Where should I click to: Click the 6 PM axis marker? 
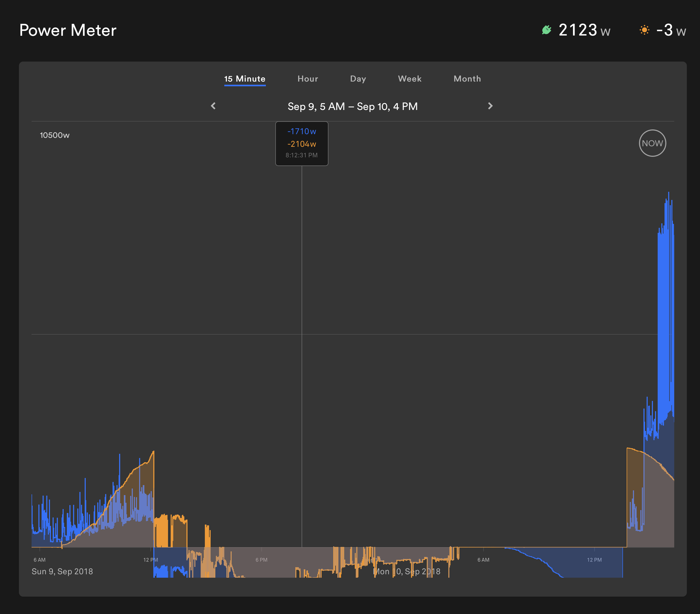[261, 560]
